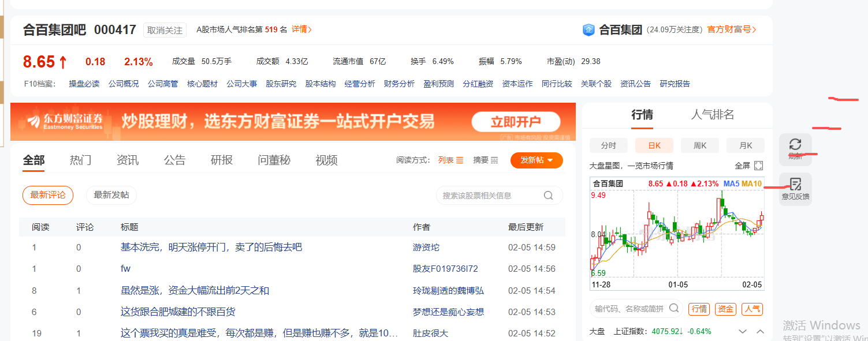This screenshot has height=341, width=868.
Task: Expand the 大盘 index down chevron
Action: click(x=743, y=332)
